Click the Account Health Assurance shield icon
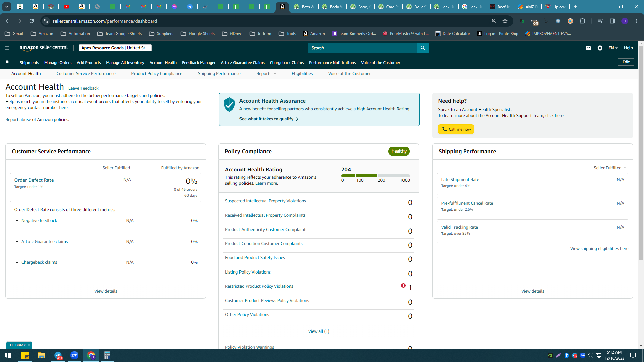Image resolution: width=644 pixels, height=362 pixels. point(229,105)
